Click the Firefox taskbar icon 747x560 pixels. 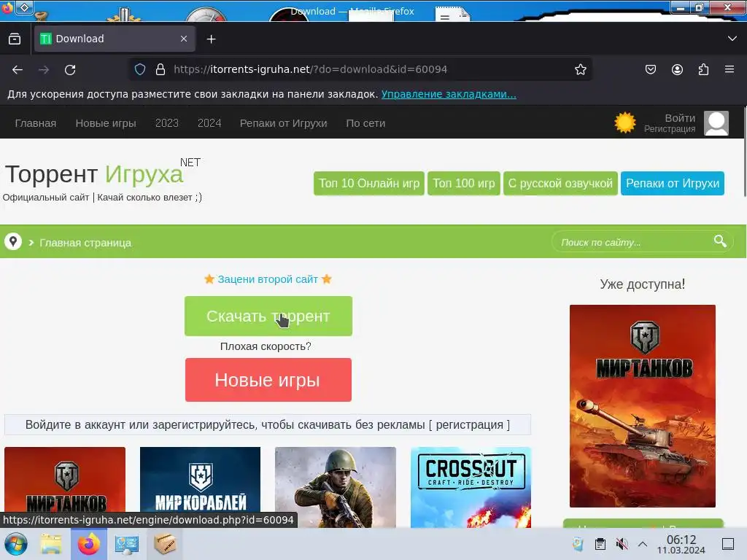pyautogui.click(x=89, y=544)
